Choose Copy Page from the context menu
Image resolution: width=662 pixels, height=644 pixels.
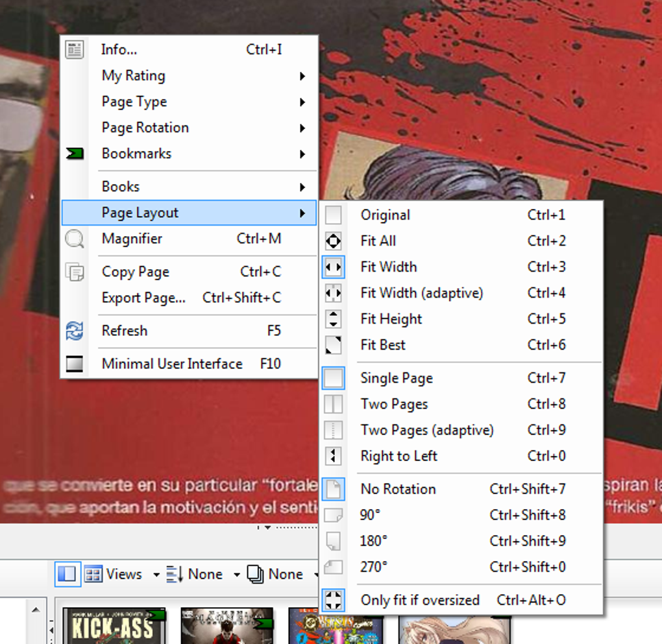189,272
